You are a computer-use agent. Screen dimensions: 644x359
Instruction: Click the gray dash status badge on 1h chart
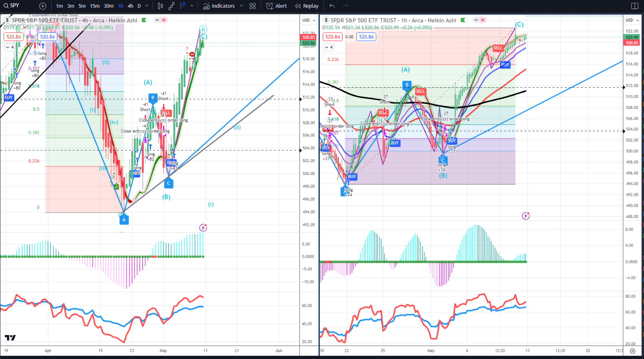[x=476, y=20]
